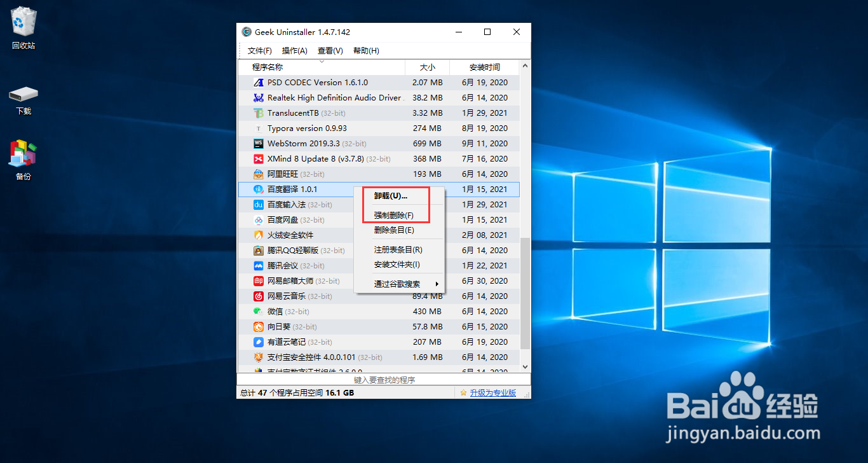Select the Realtek Audio Driver icon
This screenshot has height=463, width=868.
(258, 98)
